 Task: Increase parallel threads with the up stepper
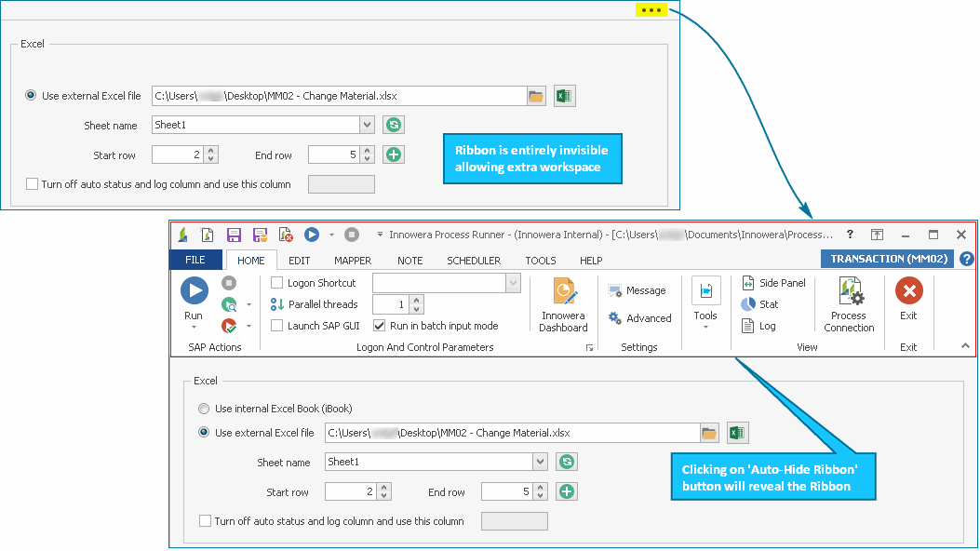(417, 299)
